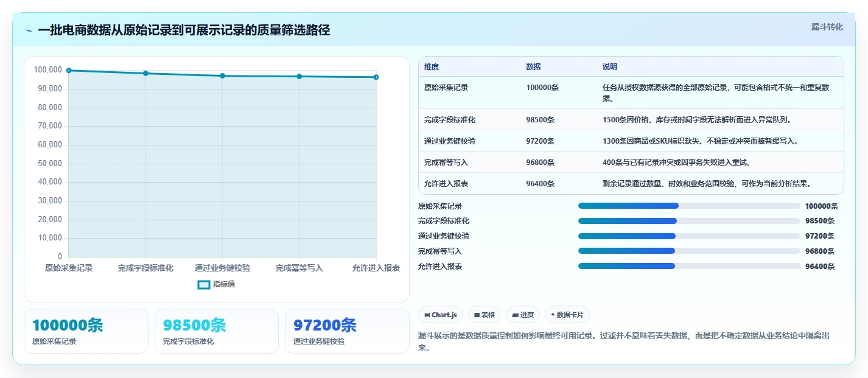
Task: Click the 进度 chip
Action: [523, 315]
